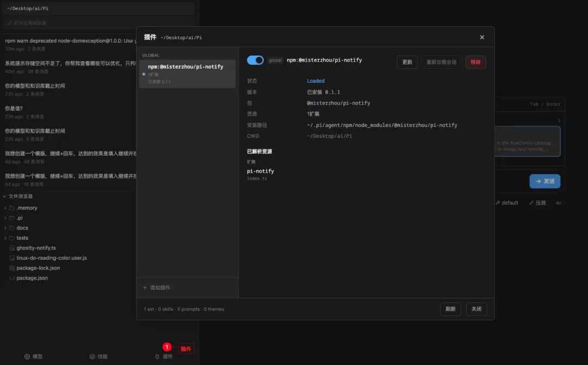Switch to the 模型 tab at bottom
Image resolution: width=588 pixels, height=365 pixels.
[33, 356]
